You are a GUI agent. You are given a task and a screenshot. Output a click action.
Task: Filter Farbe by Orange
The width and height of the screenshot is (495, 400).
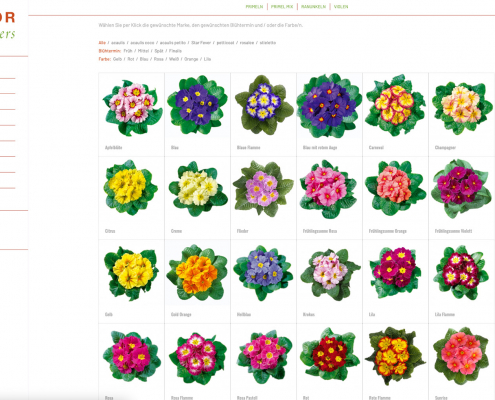tap(191, 59)
